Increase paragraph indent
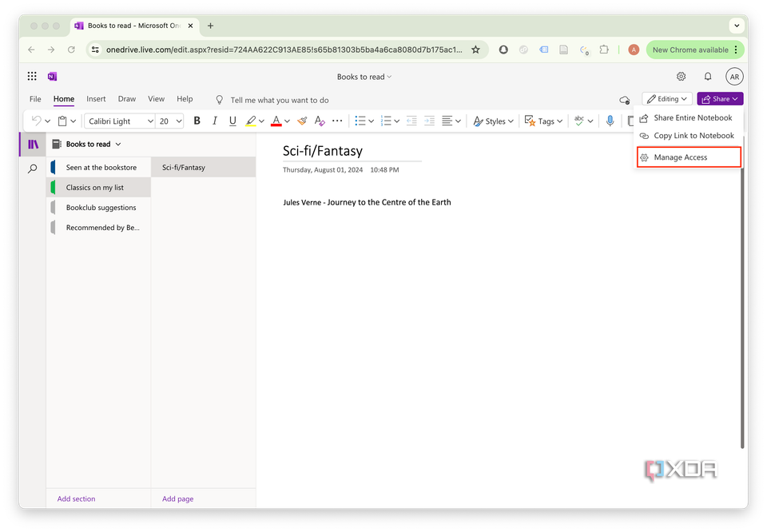 coord(429,121)
